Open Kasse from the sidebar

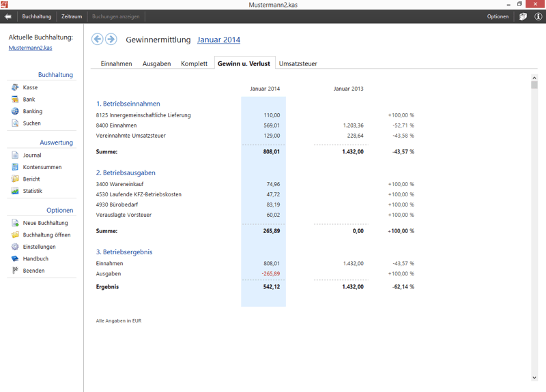[30, 87]
